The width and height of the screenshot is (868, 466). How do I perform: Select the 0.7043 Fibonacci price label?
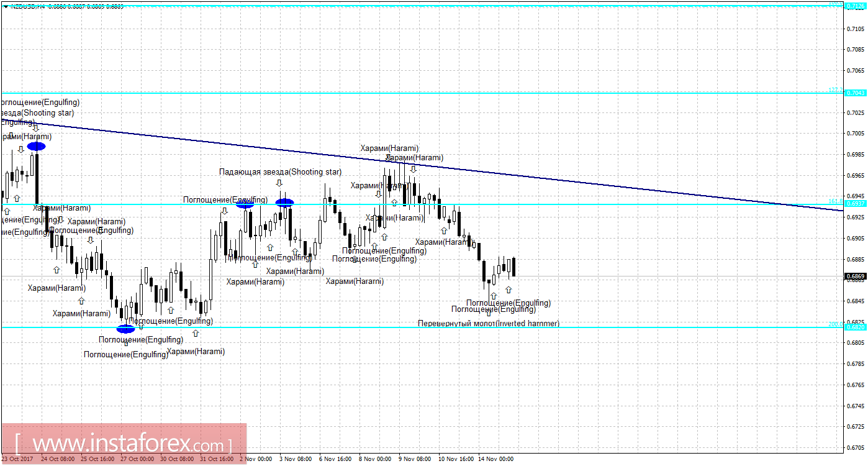(855, 93)
